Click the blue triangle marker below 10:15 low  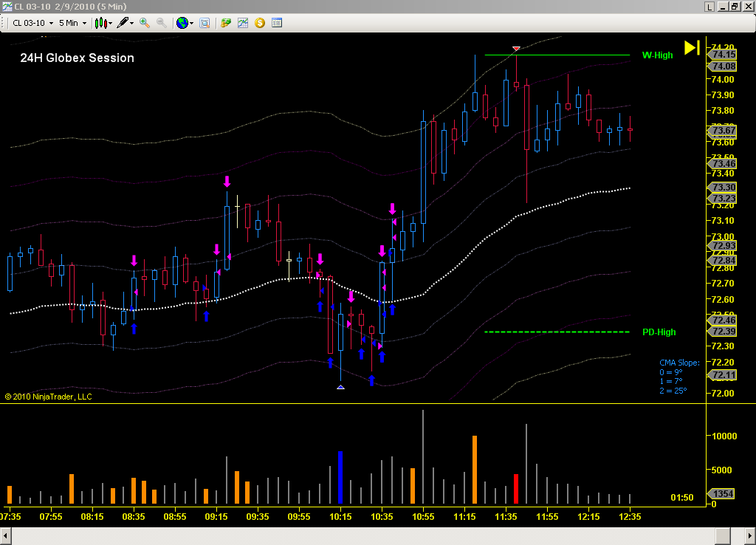[340, 387]
